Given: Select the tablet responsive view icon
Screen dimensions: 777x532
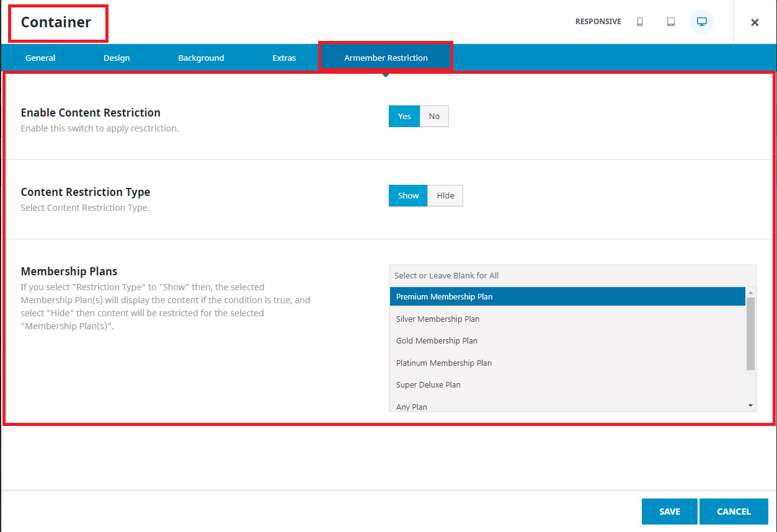Looking at the screenshot, I should click(x=671, y=22).
